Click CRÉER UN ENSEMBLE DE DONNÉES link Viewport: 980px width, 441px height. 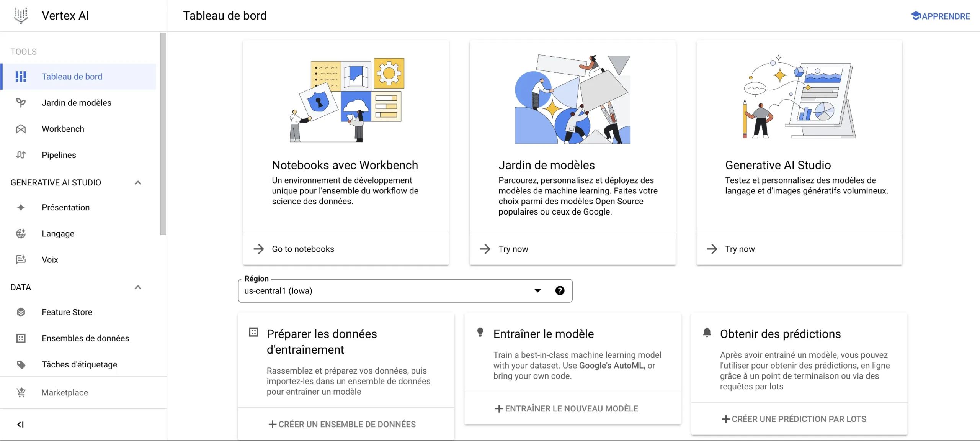(x=346, y=424)
